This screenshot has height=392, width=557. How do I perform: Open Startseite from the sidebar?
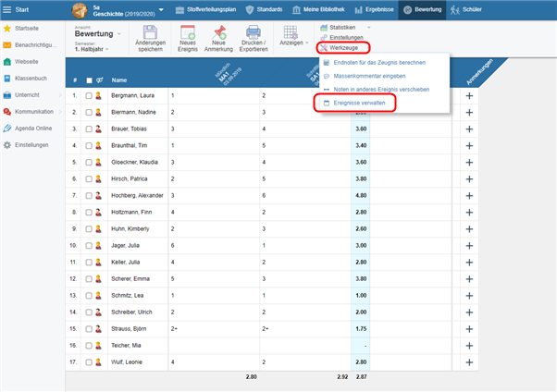pos(28,29)
